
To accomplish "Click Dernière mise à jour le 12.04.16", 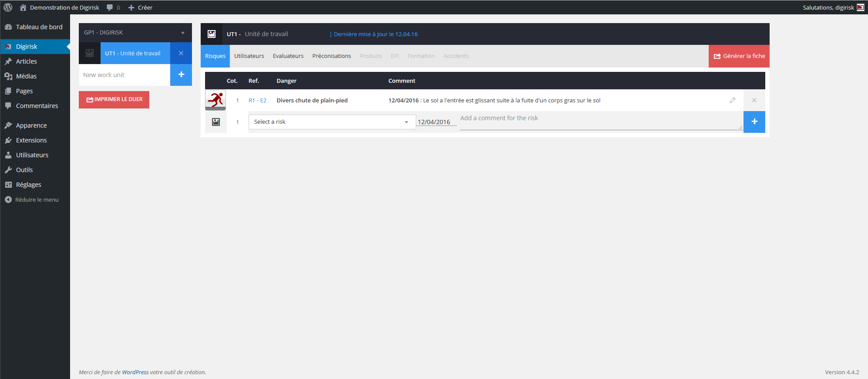I will 376,34.
